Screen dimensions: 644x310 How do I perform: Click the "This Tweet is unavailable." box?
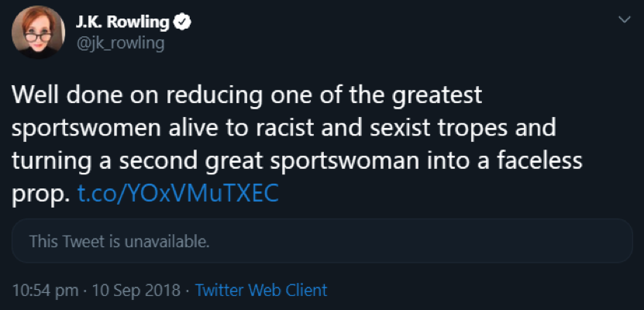point(322,241)
